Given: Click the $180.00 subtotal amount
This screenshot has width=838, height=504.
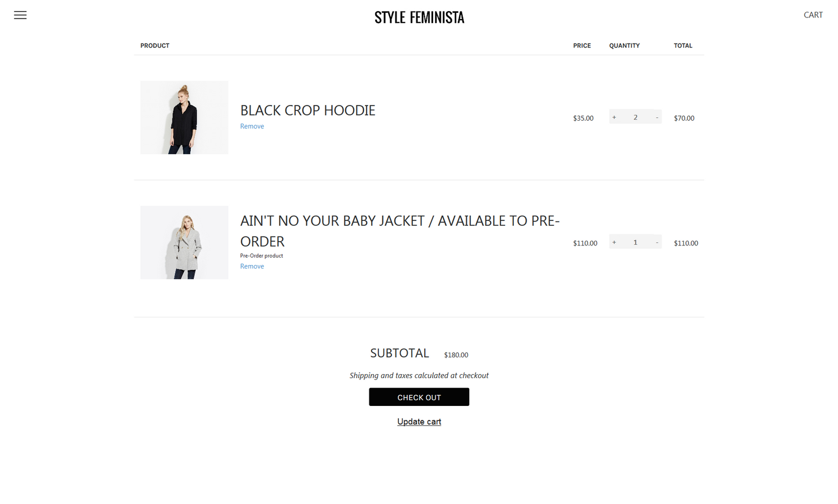Looking at the screenshot, I should point(456,355).
